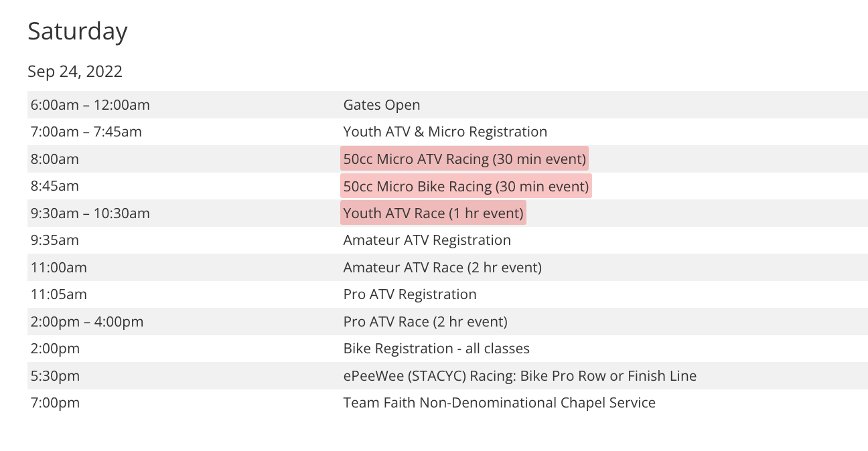The width and height of the screenshot is (868, 451).
Task: Click the highlighted 50cc Micro Bike Racing entry
Action: point(465,186)
